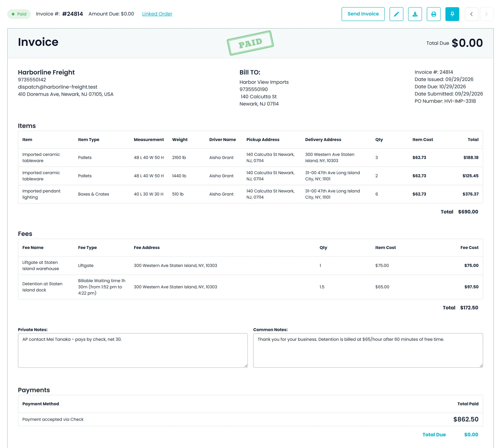Click the green Paid status badge

19,14
